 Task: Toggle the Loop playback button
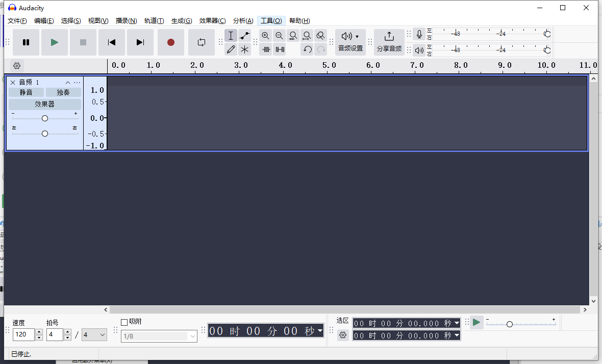201,42
